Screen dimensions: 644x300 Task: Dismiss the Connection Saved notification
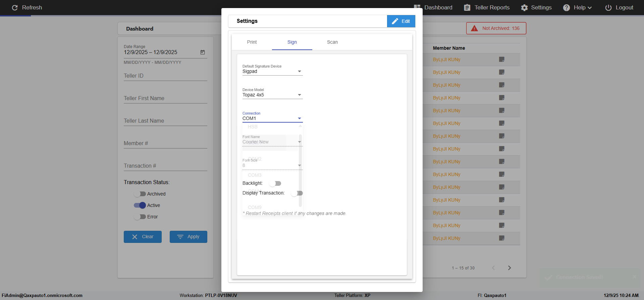(634, 277)
